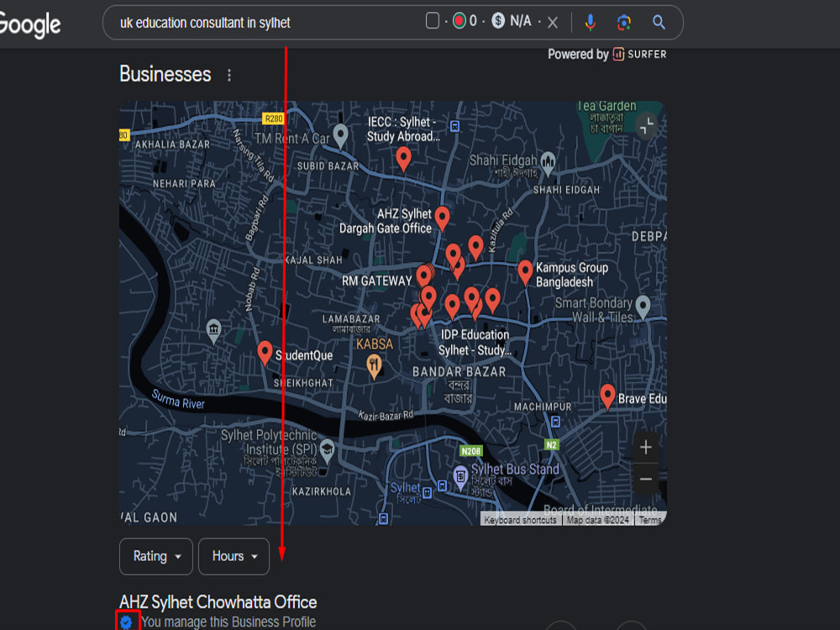The height and width of the screenshot is (630, 840).
Task: Zoom out on the map
Action: pyautogui.click(x=646, y=479)
